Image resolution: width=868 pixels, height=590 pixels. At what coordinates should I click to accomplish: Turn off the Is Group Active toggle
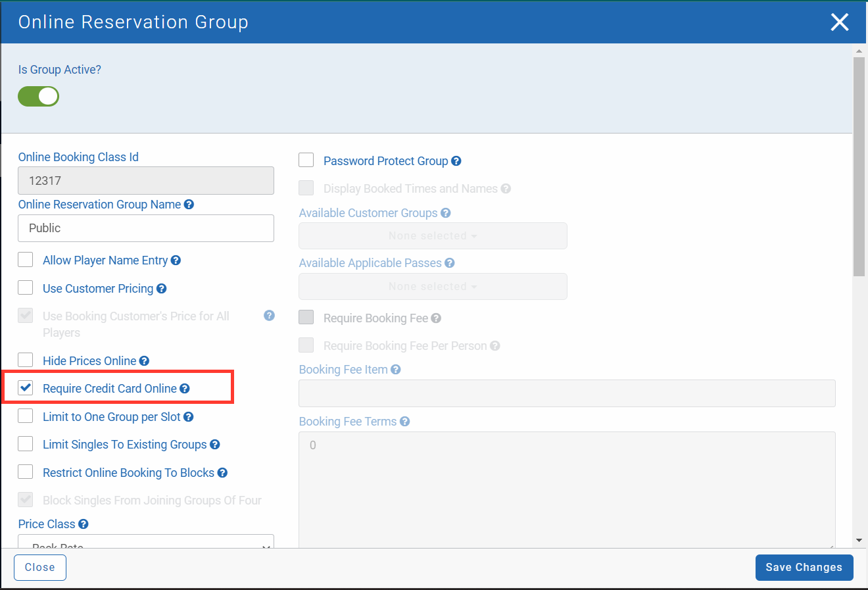point(38,96)
